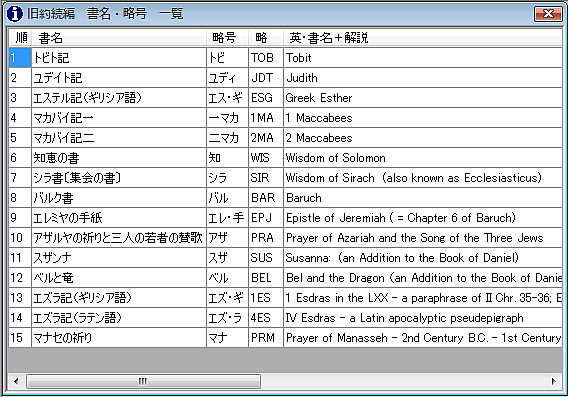Click the Epistle of Jeremiah cell
This screenshot has height=397, width=568.
pos(423,218)
